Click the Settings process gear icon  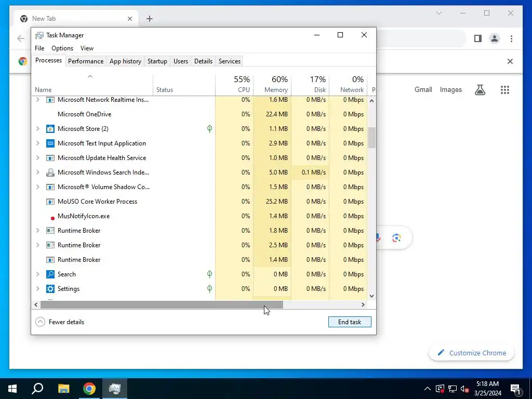pyautogui.click(x=50, y=289)
